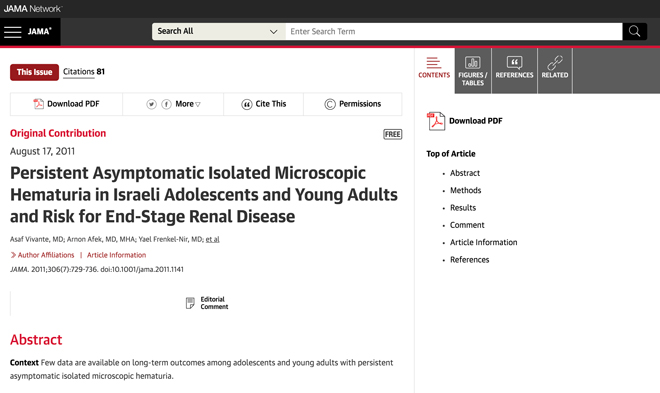Click the Abstract section heading
The image size is (660, 393).
coord(36,340)
